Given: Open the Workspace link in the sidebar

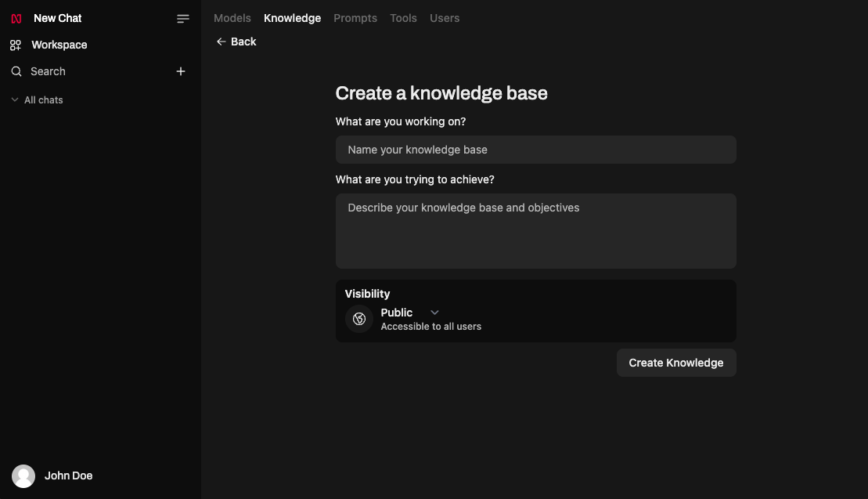Looking at the screenshot, I should (59, 45).
